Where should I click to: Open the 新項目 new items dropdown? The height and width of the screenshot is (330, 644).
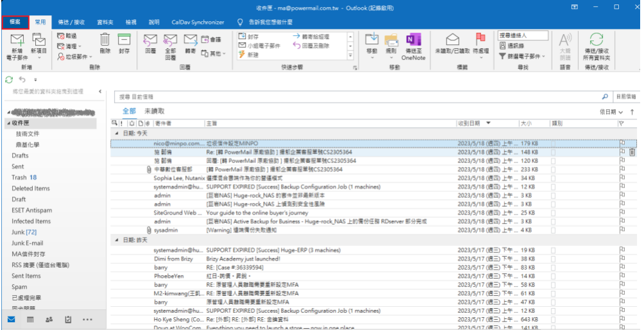pyautogui.click(x=39, y=46)
